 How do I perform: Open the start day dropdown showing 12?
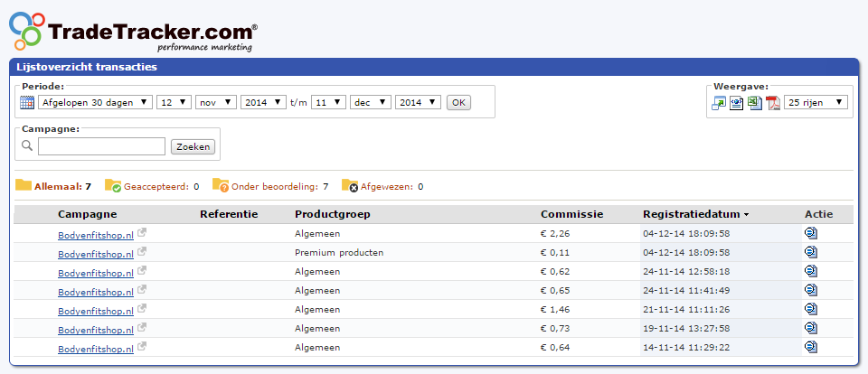(175, 102)
